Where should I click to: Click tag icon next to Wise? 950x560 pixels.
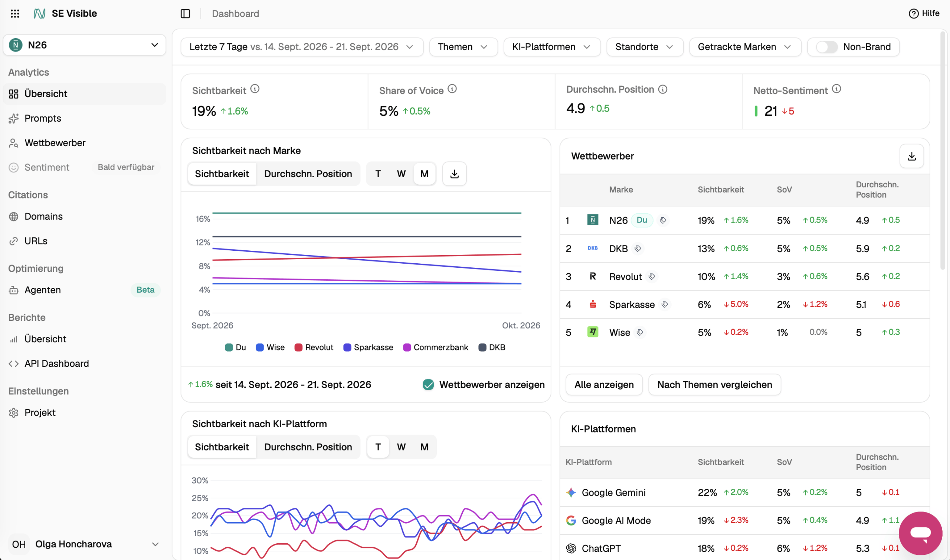pyautogui.click(x=640, y=332)
